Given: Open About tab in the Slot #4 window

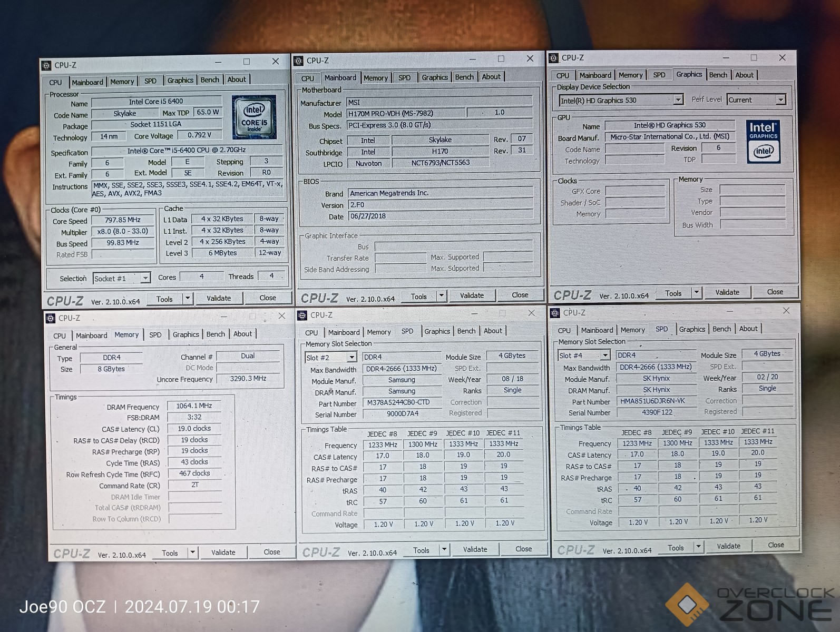Looking at the screenshot, I should pos(748,329).
